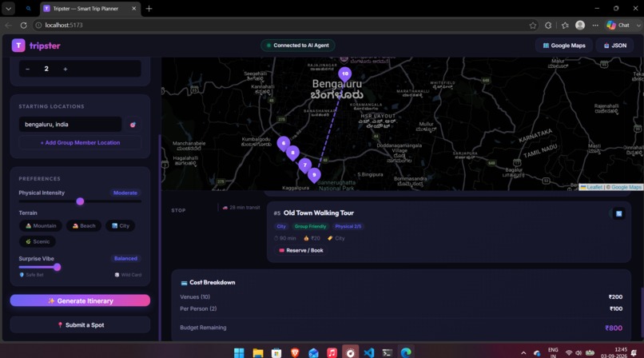Toggle the Beach terrain chip
This screenshot has width=644, height=358.
[x=84, y=226]
